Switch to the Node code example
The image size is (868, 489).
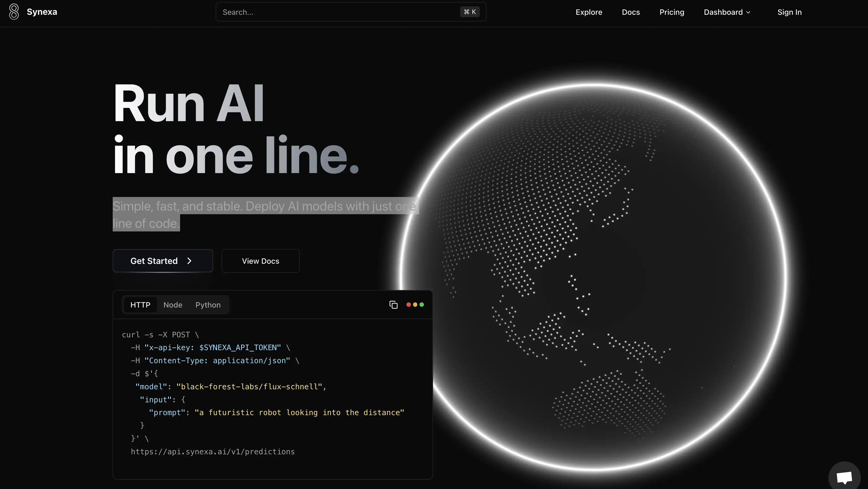[173, 305]
